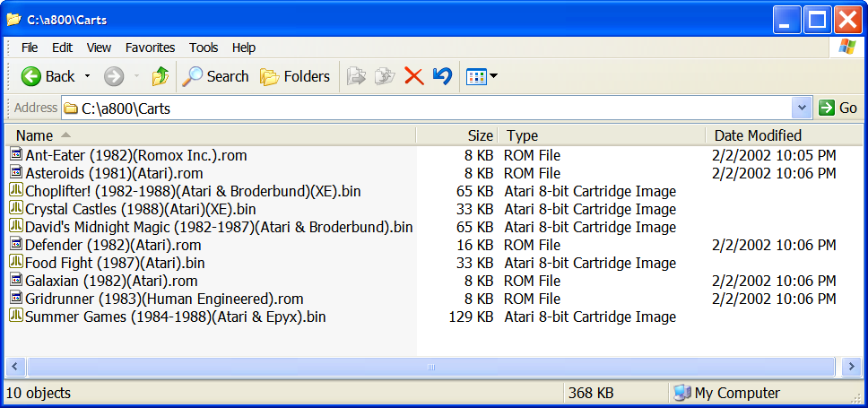Click the Undo toolbar icon
This screenshot has width=868, height=408.
442,76
